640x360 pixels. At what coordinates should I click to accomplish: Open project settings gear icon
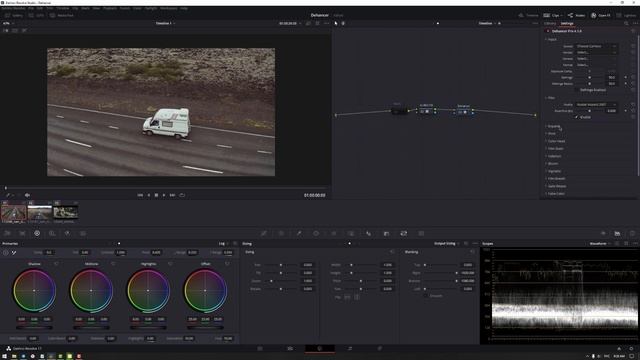click(631, 349)
